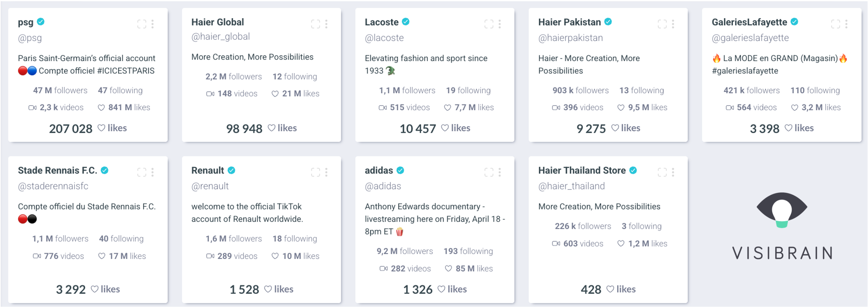Click the Haier Pakistan account title
Viewport: 868px width, 307px height.
pos(569,22)
